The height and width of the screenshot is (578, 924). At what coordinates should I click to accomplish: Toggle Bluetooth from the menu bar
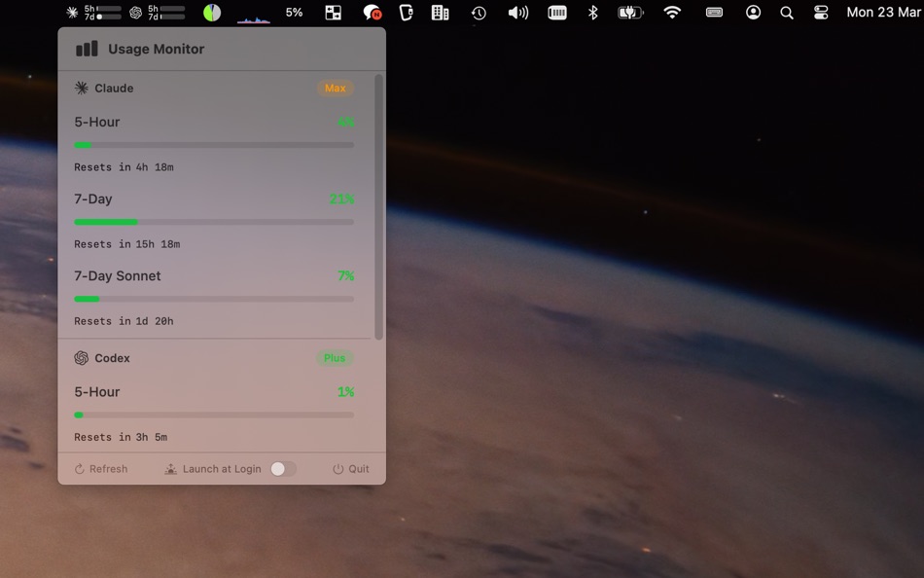592,13
